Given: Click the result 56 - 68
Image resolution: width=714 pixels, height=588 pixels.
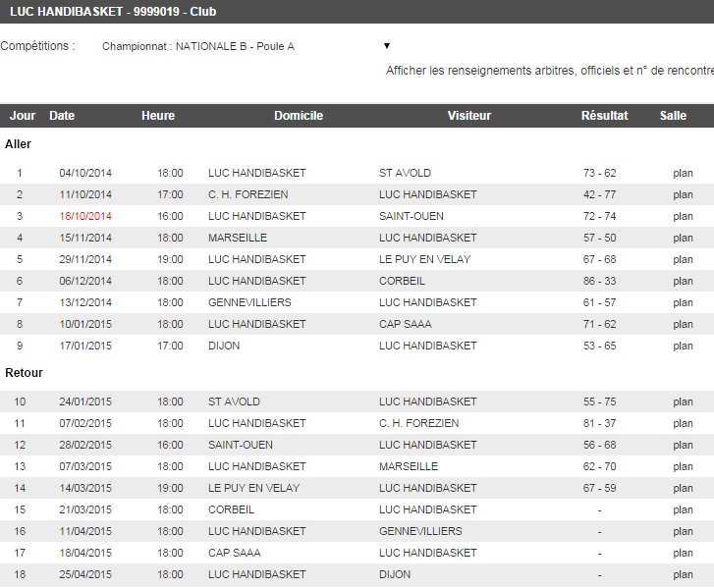Looking at the screenshot, I should (x=599, y=445).
